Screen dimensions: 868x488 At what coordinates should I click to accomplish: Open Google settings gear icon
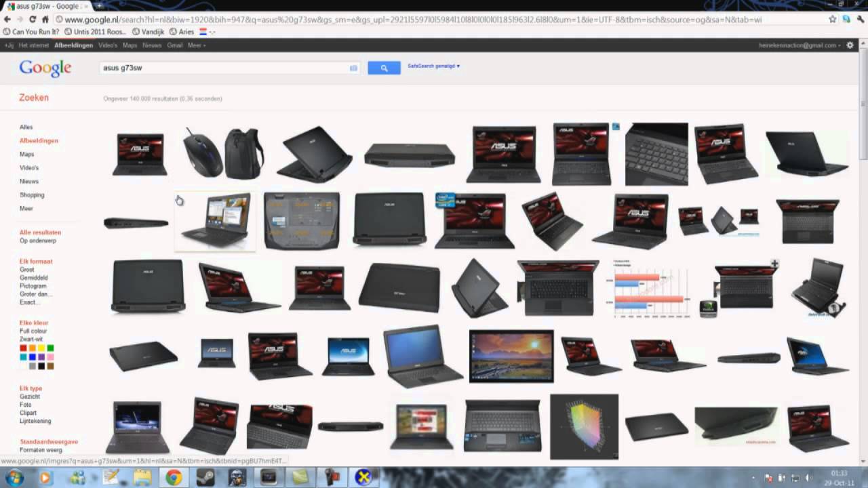(x=850, y=45)
